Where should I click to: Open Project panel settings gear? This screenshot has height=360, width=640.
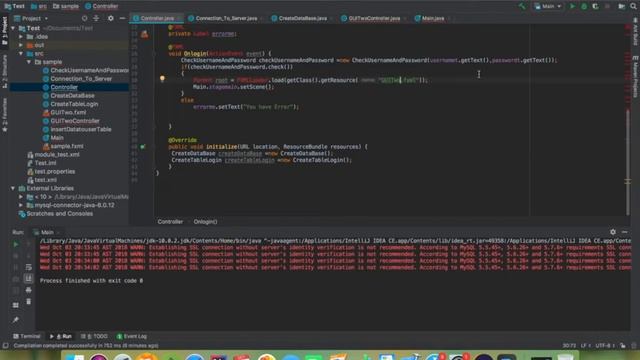(111, 18)
